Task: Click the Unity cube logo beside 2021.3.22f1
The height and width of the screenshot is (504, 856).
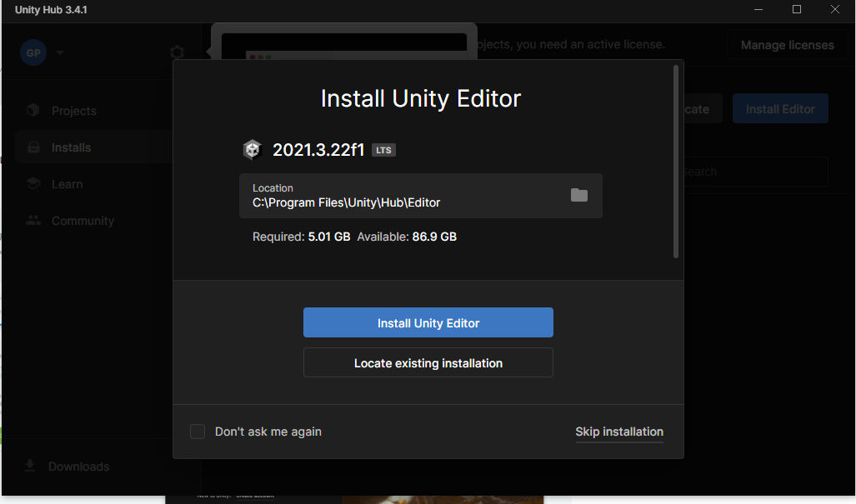Action: click(253, 149)
